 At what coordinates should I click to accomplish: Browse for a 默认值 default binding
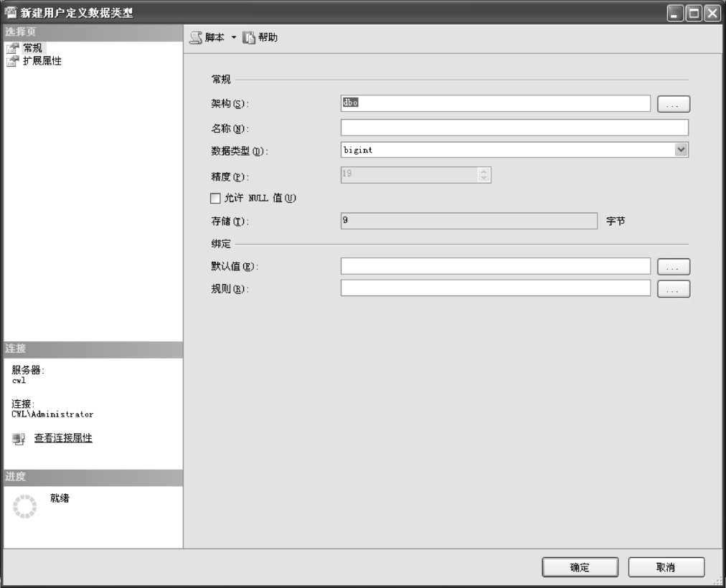click(x=674, y=267)
